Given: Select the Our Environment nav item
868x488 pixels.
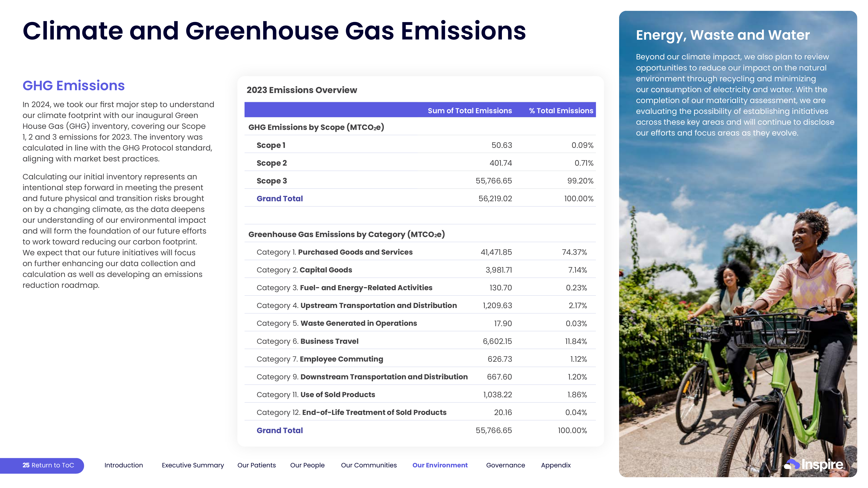Looking at the screenshot, I should tap(440, 465).
